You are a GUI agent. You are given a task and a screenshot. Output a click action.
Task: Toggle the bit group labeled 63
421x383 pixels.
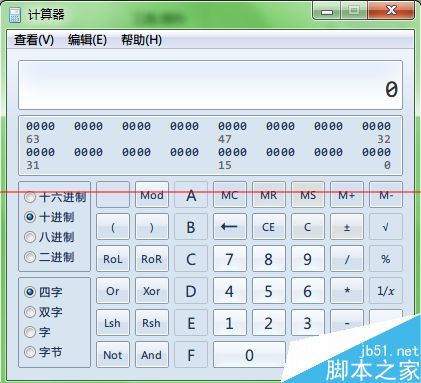click(40, 126)
